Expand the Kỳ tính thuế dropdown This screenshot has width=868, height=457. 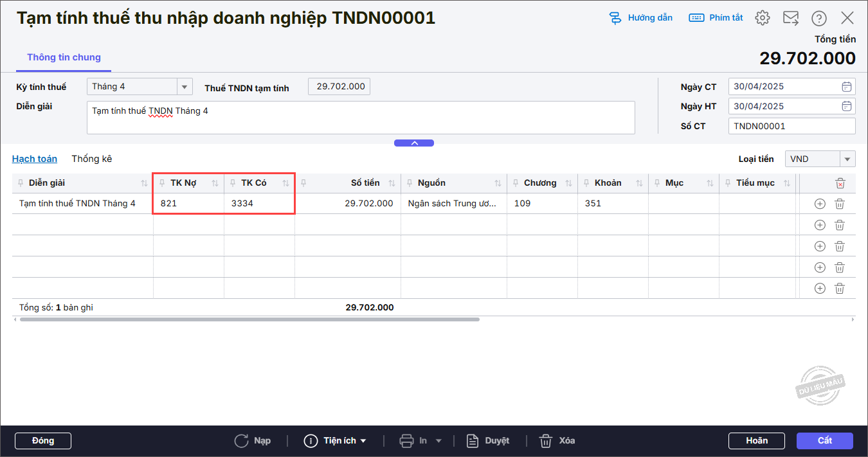(185, 87)
